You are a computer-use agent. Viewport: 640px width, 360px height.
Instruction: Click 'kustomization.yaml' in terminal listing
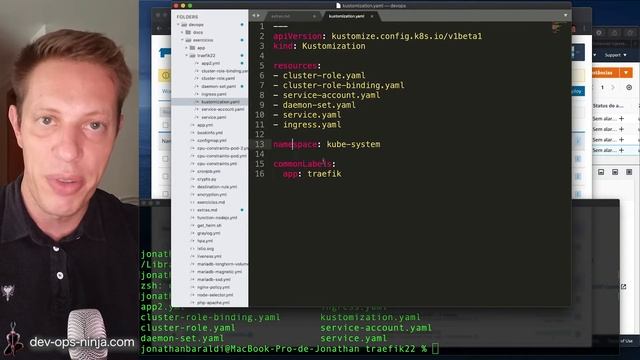coord(370,317)
